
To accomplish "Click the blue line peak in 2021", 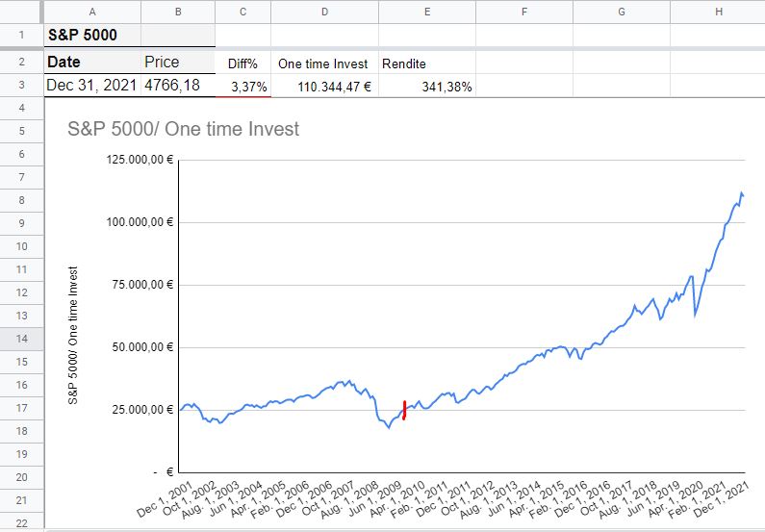I will point(742,193).
